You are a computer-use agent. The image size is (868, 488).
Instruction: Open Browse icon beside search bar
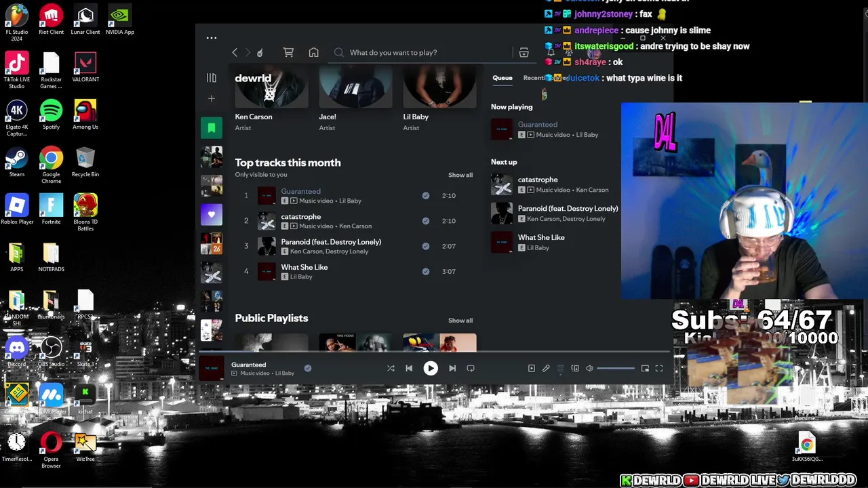pyautogui.click(x=524, y=52)
